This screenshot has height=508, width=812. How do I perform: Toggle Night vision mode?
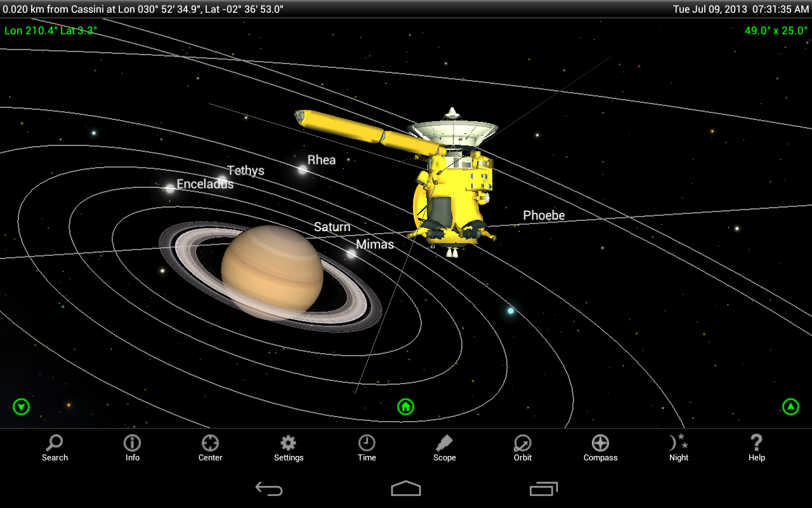pos(679,448)
